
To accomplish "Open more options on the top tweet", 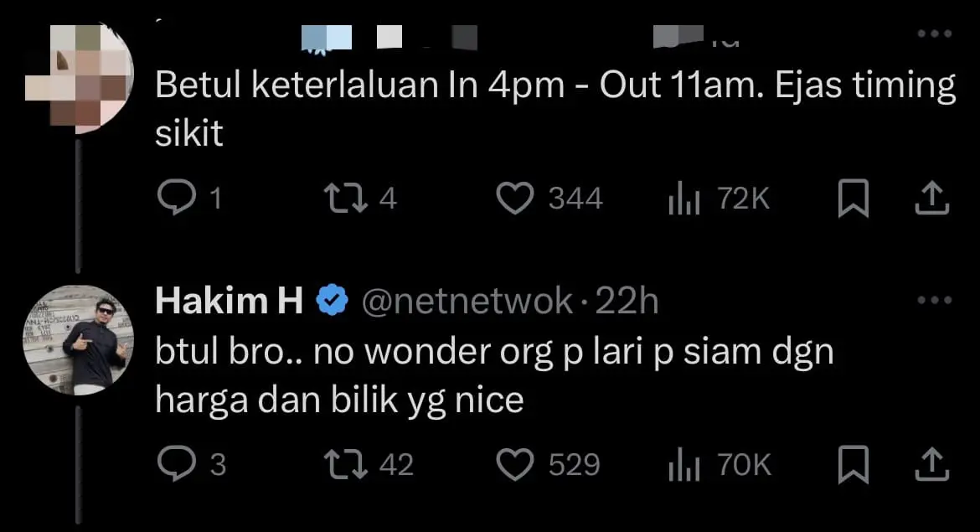I will pos(935,34).
